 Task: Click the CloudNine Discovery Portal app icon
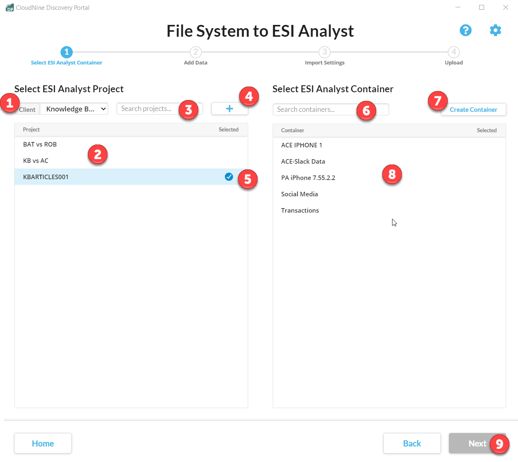pyautogui.click(x=10, y=7)
